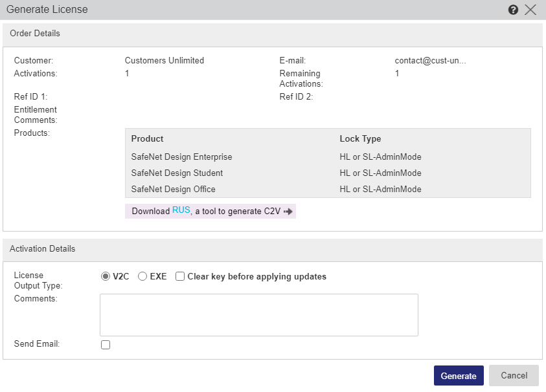Click the Customers Unlimited customer name
This screenshot has height=392, width=546.
coord(165,61)
